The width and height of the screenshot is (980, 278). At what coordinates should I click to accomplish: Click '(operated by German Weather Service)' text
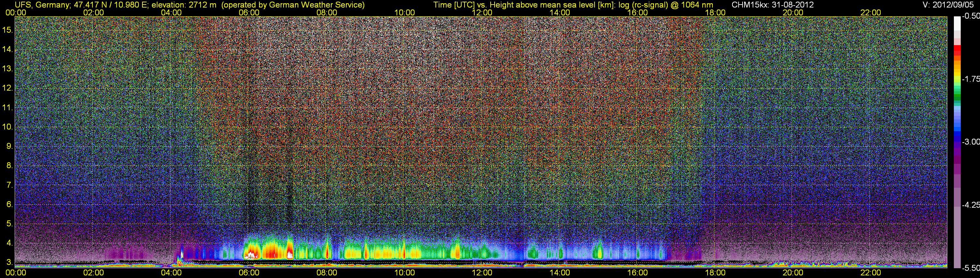293,5
